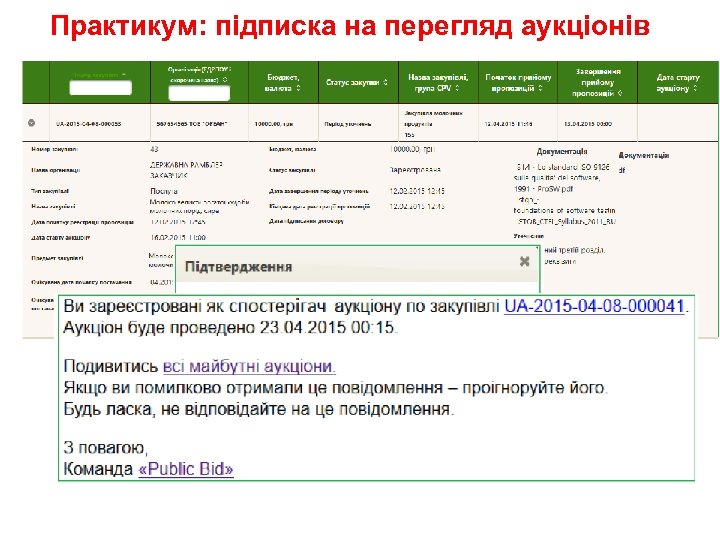This screenshot has width=720, height=540.
Task: Click the Підтвердження dialog title
Action: [x=238, y=267]
